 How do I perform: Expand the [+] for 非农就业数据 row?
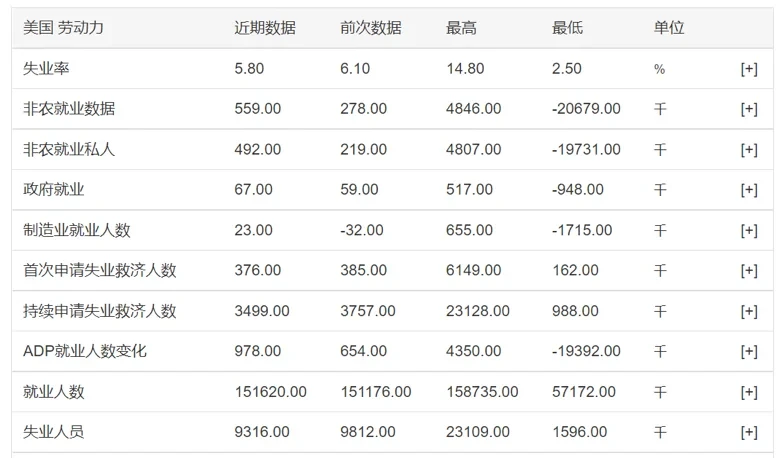pos(748,109)
